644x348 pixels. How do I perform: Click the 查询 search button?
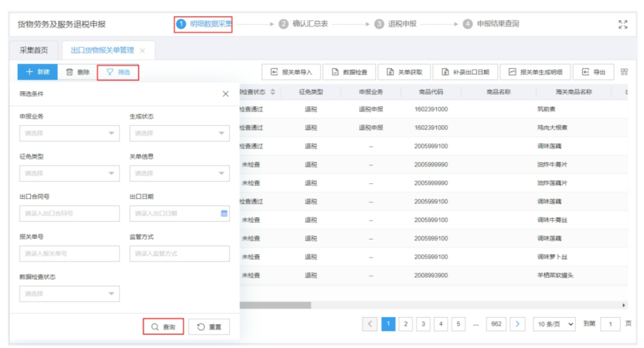pos(163,327)
